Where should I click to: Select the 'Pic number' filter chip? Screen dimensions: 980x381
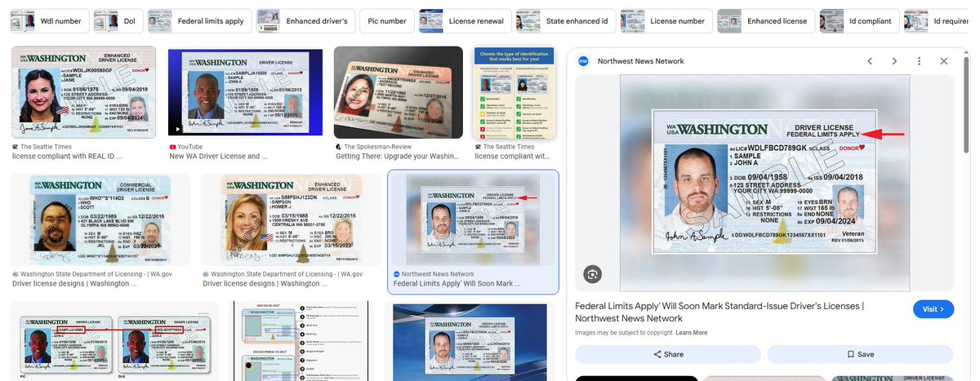tap(386, 21)
